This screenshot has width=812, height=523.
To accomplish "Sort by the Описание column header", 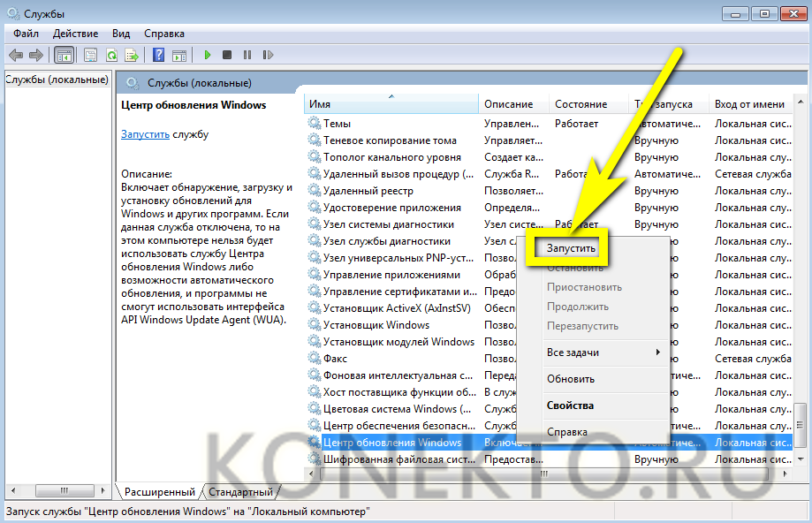I will (513, 104).
